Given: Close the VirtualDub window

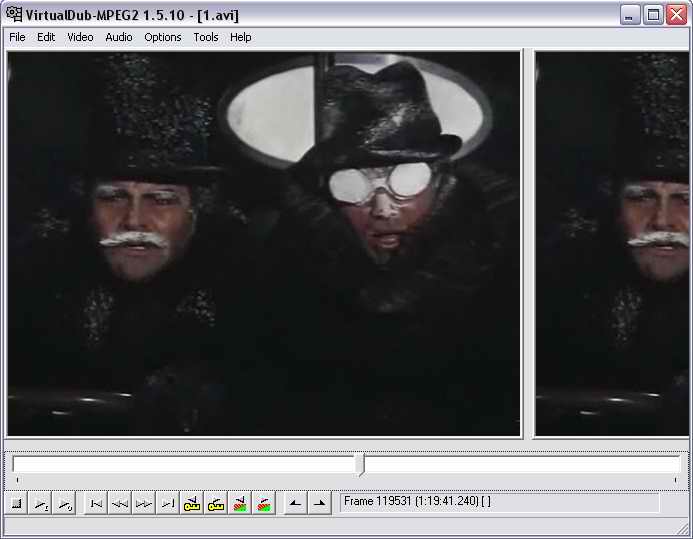Looking at the screenshot, I should pyautogui.click(x=677, y=15).
